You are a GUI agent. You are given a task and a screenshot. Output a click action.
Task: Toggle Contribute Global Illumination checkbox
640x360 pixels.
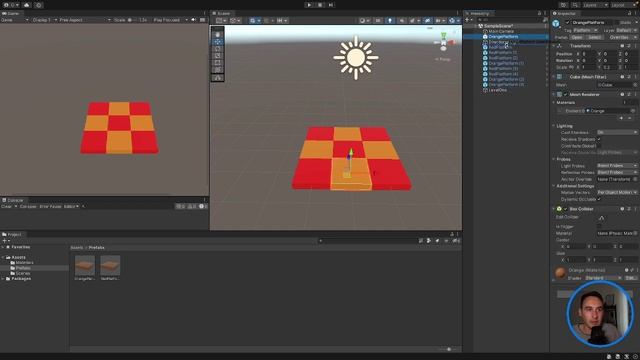tap(599, 146)
